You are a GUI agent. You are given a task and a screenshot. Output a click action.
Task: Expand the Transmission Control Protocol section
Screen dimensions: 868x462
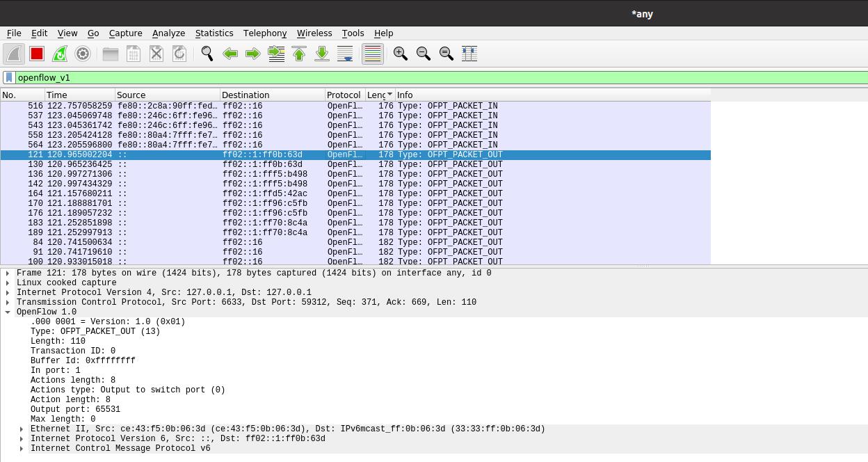pos(8,302)
